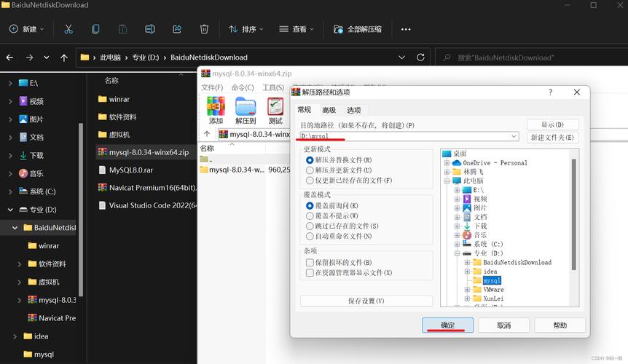Enable 在资源管理器显示文件(X) checkbox
The image size is (628, 364).
coord(310,273)
